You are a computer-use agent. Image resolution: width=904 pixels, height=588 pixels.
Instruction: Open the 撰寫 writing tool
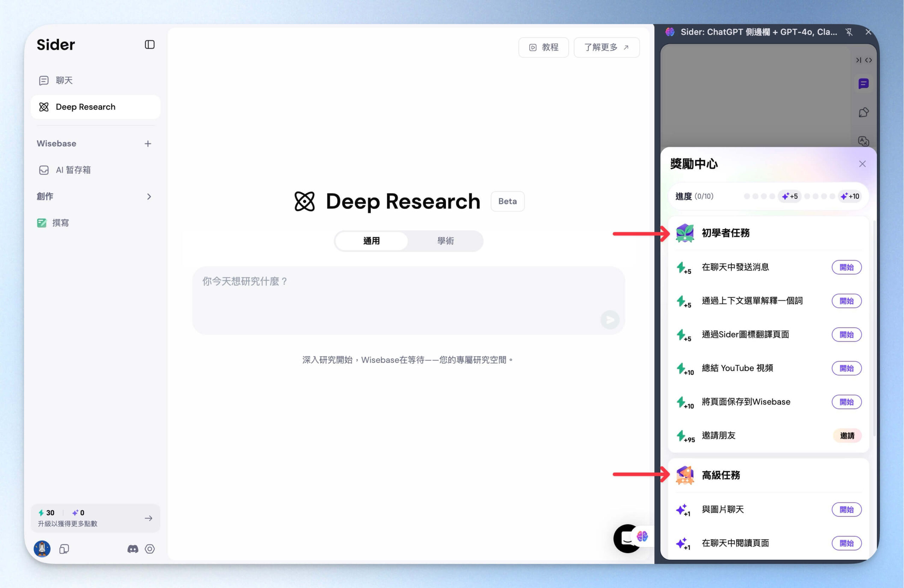point(95,223)
